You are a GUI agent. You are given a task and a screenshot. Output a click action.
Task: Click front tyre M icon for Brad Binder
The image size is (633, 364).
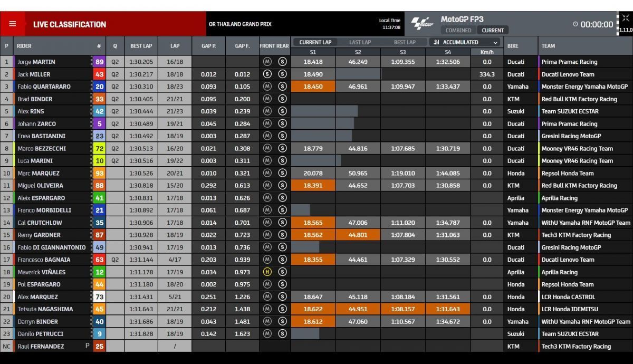click(267, 99)
